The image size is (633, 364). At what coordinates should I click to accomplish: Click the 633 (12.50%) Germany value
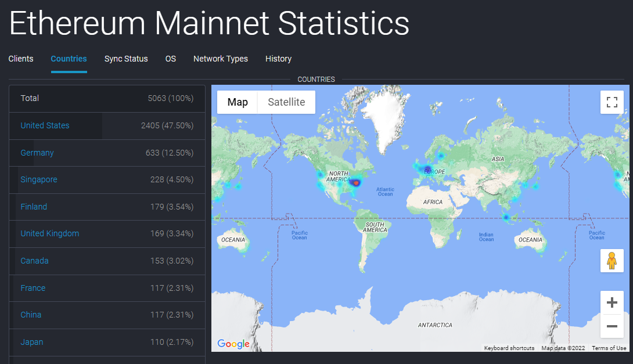pyautogui.click(x=170, y=153)
